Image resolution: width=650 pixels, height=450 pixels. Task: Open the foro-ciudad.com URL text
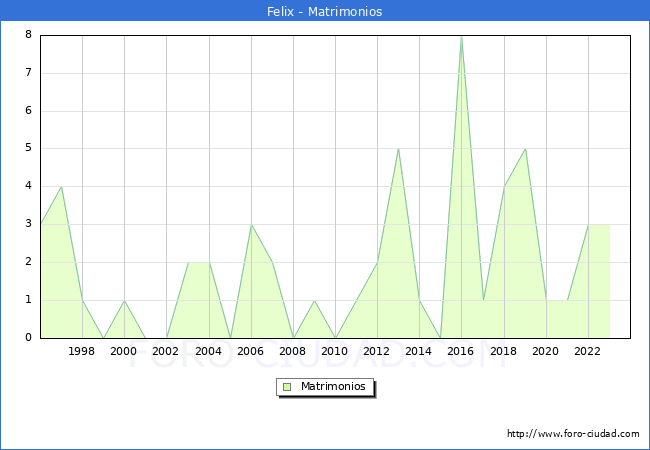(x=573, y=434)
